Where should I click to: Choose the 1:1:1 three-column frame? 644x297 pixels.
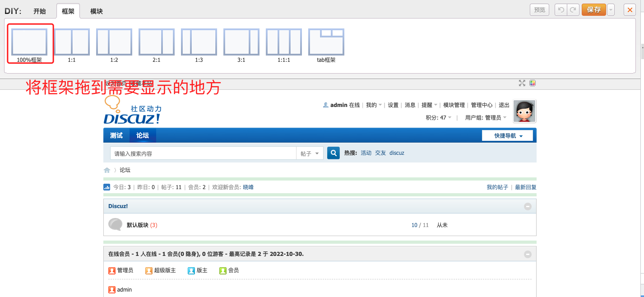[284, 42]
